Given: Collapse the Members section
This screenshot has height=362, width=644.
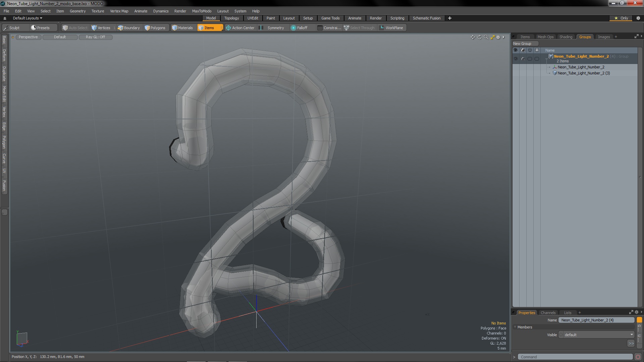Looking at the screenshot, I should point(515,327).
